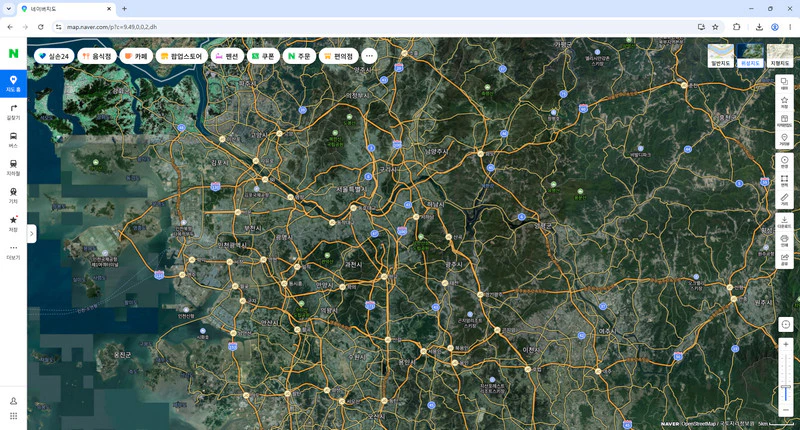The height and width of the screenshot is (430, 800).
Task: Open the browser downloads icon
Action: click(x=759, y=27)
